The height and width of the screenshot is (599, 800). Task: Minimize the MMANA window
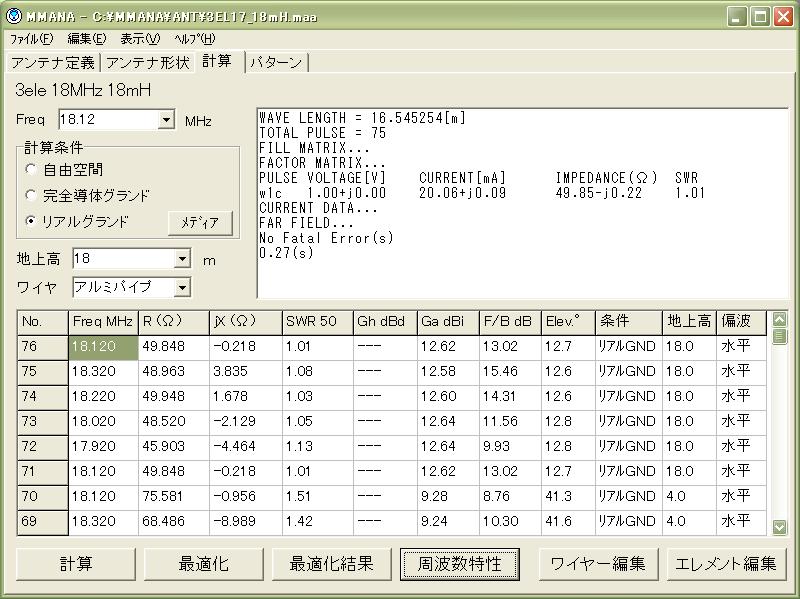(x=736, y=17)
